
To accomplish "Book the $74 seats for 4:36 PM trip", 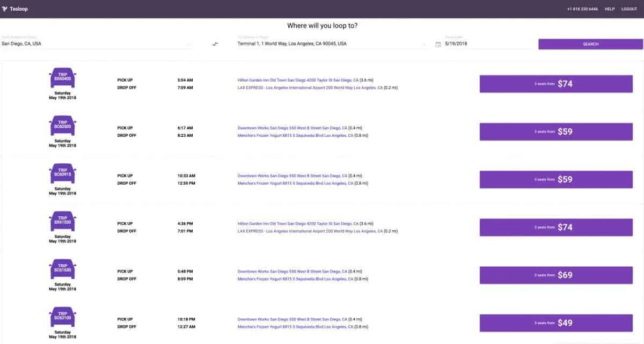I will pos(556,227).
